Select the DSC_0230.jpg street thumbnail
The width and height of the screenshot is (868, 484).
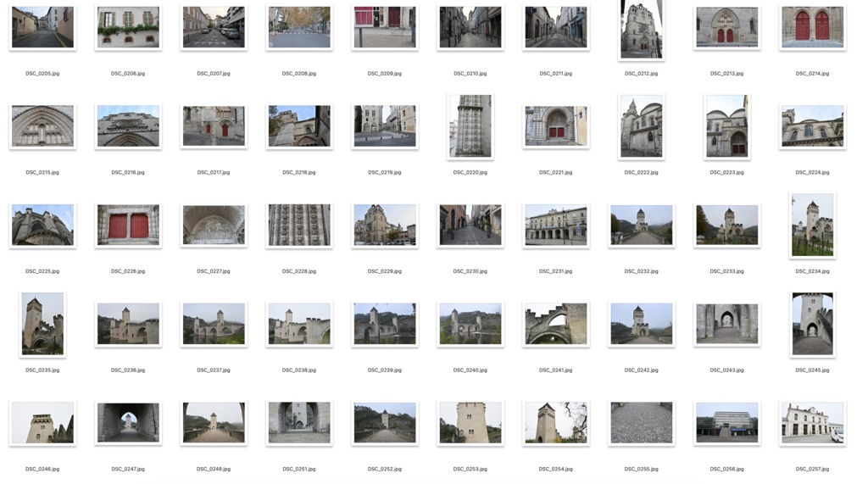tap(470, 225)
